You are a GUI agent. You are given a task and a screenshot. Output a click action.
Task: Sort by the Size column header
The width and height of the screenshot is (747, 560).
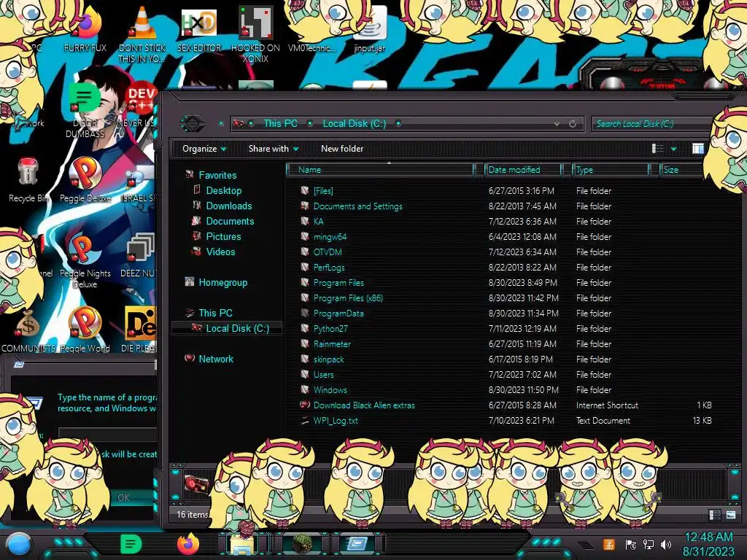pos(681,170)
